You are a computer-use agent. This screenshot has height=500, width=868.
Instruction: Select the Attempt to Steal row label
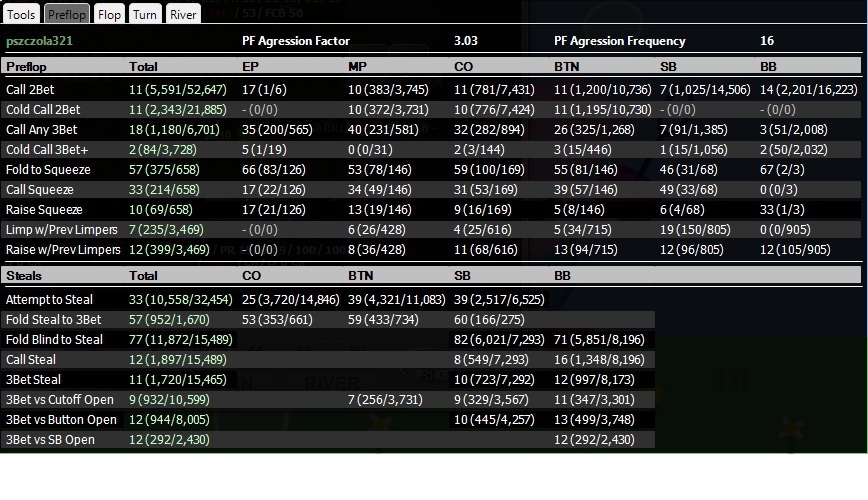[x=49, y=300]
